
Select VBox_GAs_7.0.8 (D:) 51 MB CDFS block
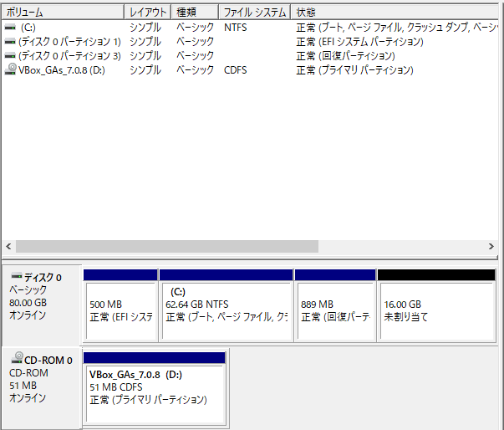click(155, 388)
